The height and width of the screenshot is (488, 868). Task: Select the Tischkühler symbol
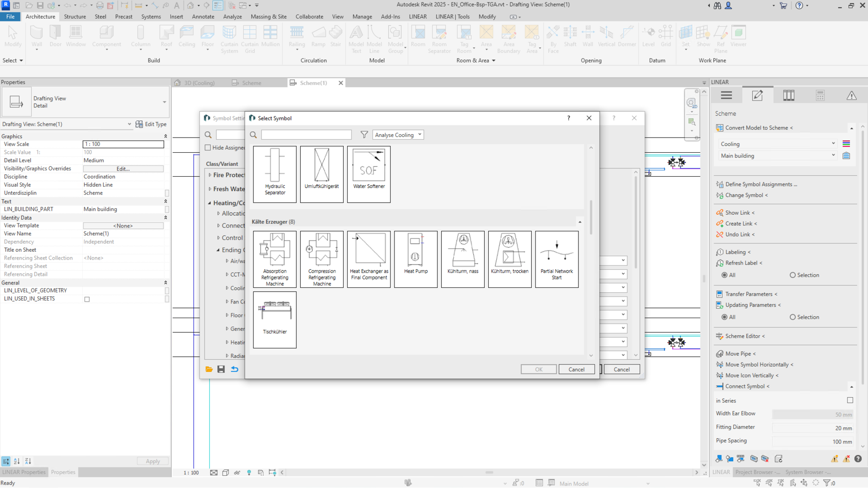[275, 319]
